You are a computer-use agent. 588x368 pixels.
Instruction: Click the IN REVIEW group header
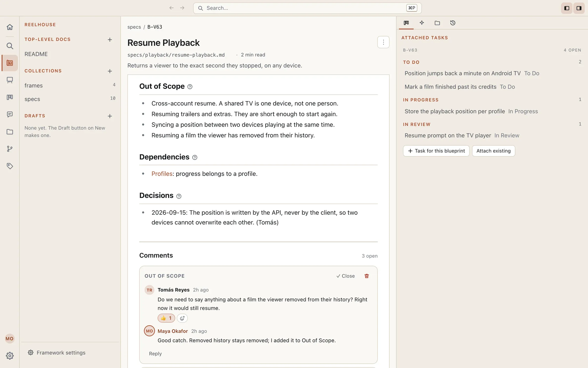(417, 124)
